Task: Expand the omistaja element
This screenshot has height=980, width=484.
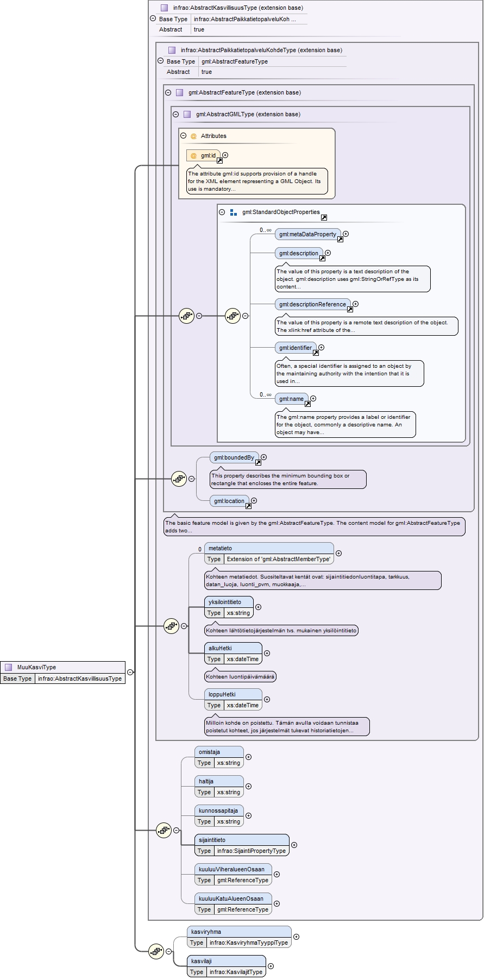Action: click(248, 757)
